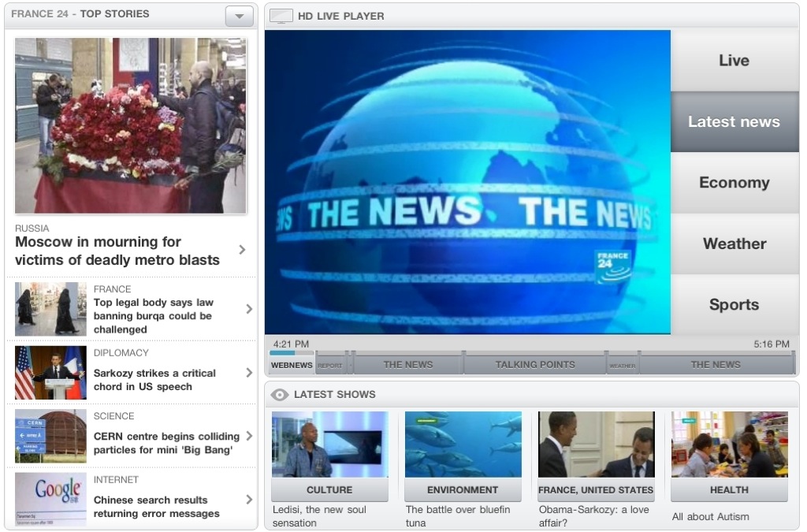The height and width of the screenshot is (532, 807).
Task: Open the ENVIRONMENT bluefin tuna thumbnail
Action: point(463,444)
